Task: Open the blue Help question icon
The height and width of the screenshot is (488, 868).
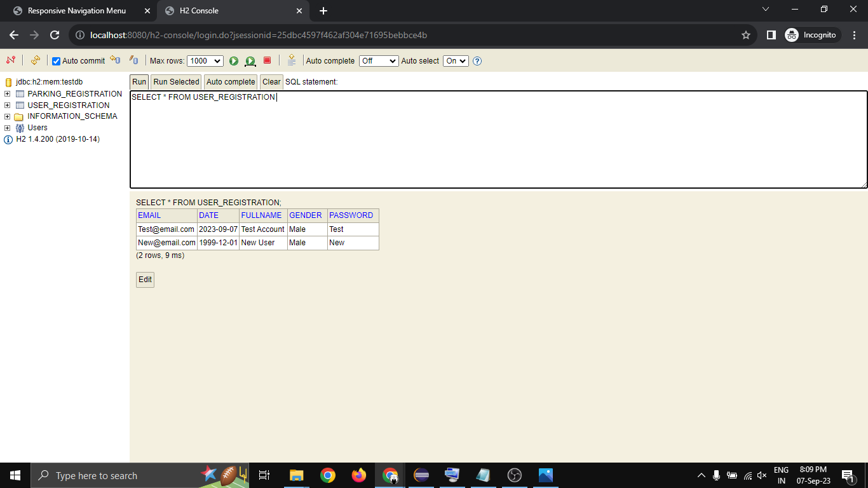Action: point(477,61)
